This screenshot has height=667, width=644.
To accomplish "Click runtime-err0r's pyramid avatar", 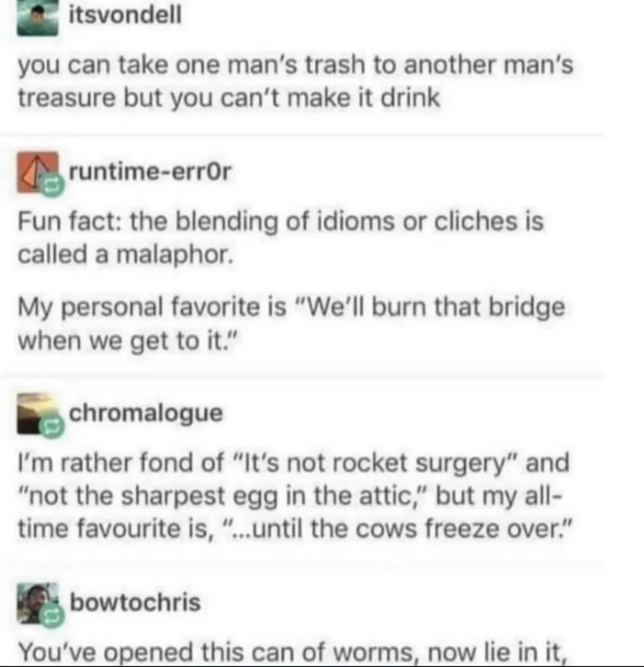I will pyautogui.click(x=37, y=173).
